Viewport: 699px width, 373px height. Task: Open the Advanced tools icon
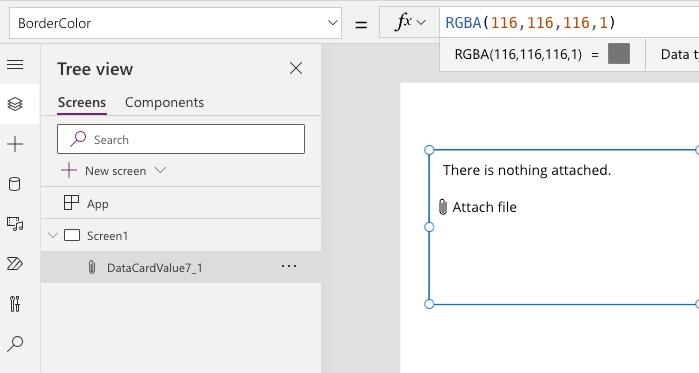(15, 303)
